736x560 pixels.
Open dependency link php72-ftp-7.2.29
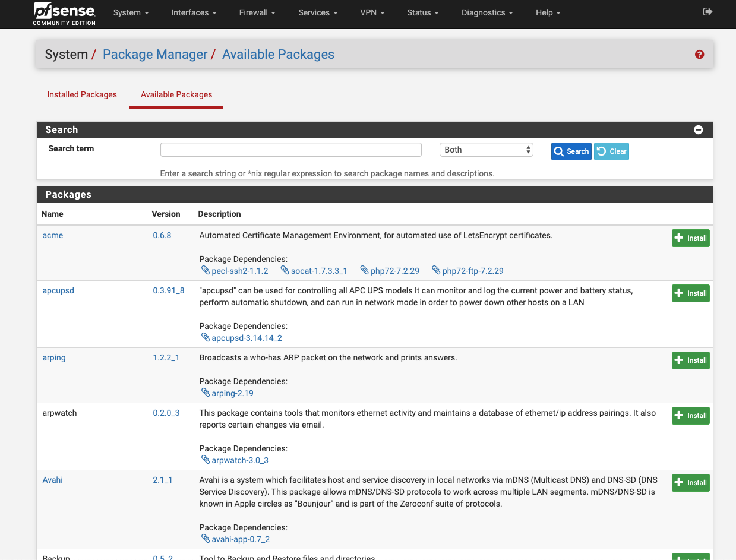(x=473, y=271)
